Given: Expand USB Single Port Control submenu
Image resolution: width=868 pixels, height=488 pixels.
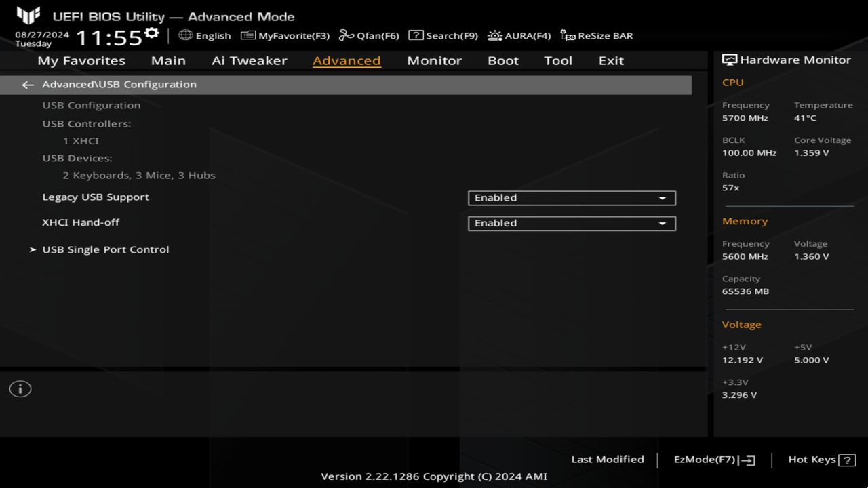Looking at the screenshot, I should pyautogui.click(x=105, y=249).
